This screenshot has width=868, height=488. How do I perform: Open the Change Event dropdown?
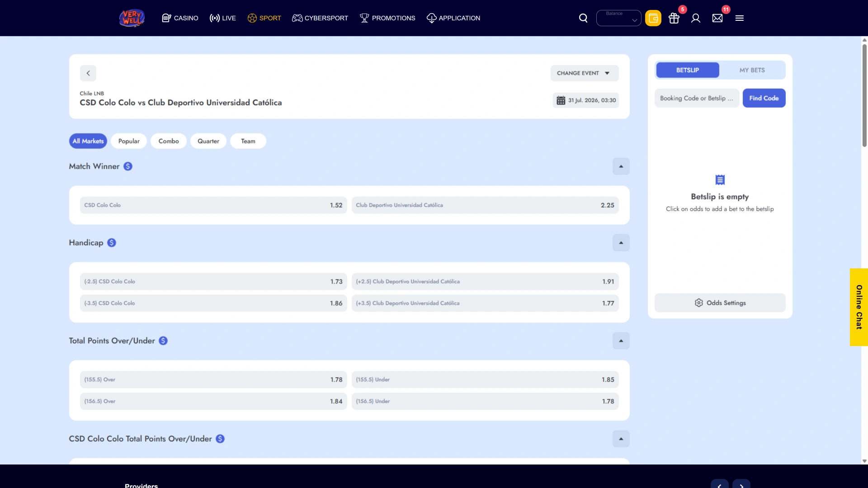pyautogui.click(x=585, y=73)
